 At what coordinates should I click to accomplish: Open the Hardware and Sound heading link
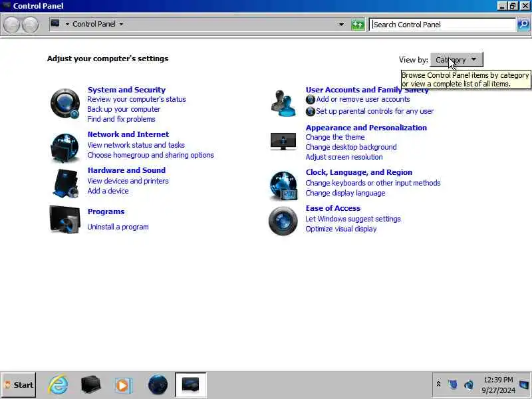point(126,170)
